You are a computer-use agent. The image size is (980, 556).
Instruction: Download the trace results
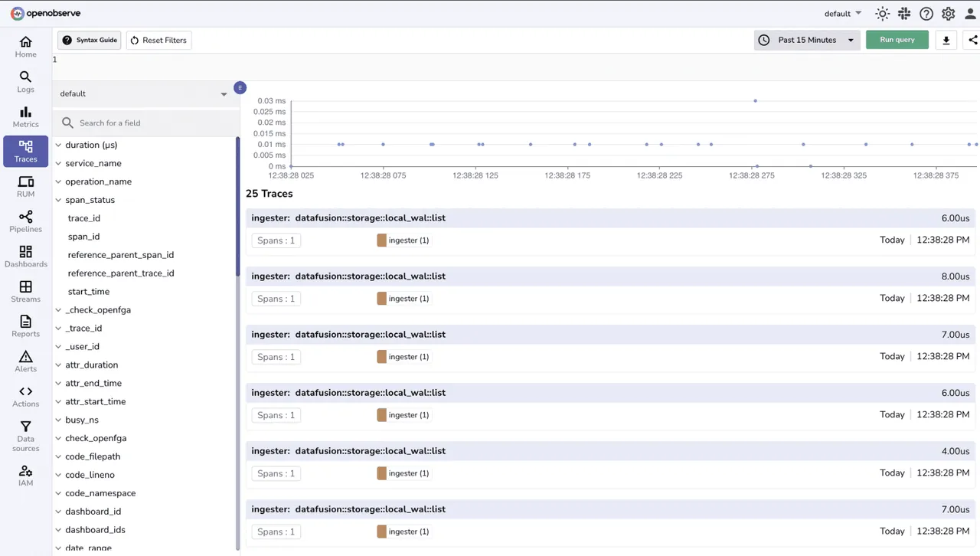[x=946, y=40]
